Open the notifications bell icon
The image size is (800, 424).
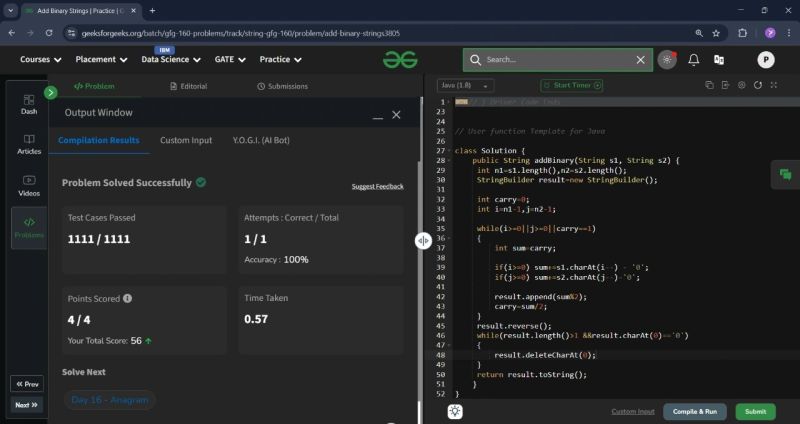point(693,60)
